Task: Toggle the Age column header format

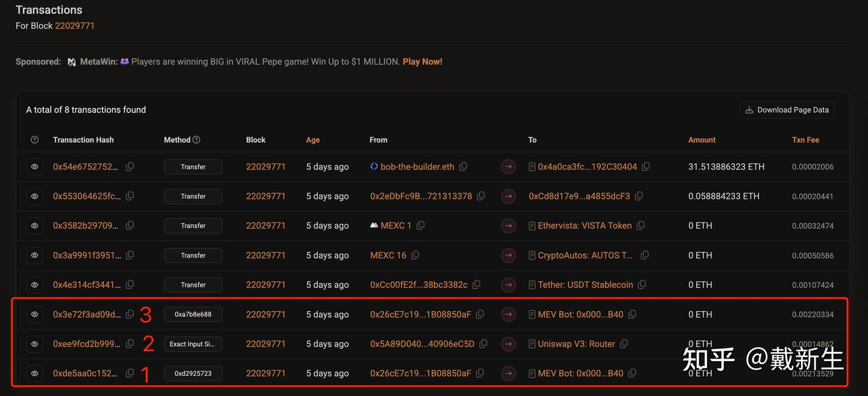Action: (x=313, y=140)
